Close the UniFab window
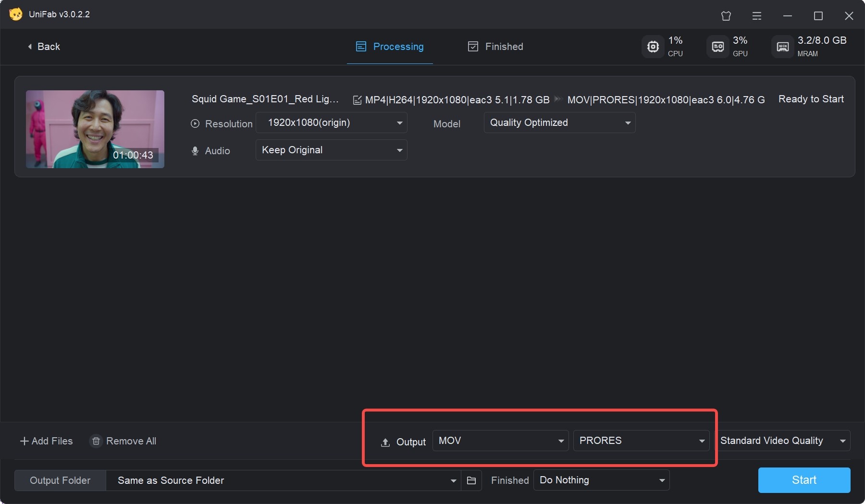Viewport: 865px width, 504px height. tap(849, 16)
